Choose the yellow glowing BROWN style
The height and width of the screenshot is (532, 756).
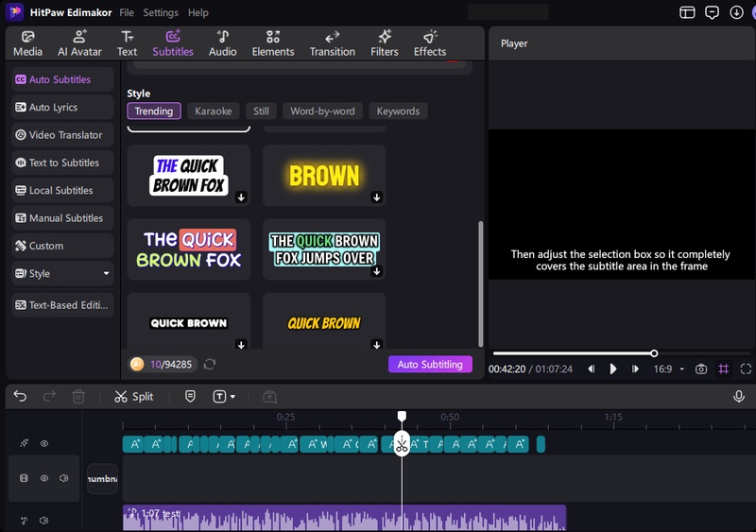click(324, 176)
